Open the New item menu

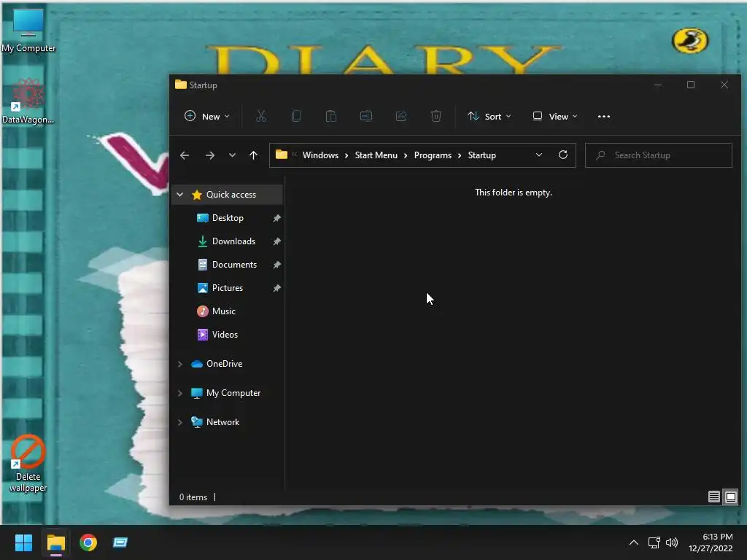pos(206,116)
